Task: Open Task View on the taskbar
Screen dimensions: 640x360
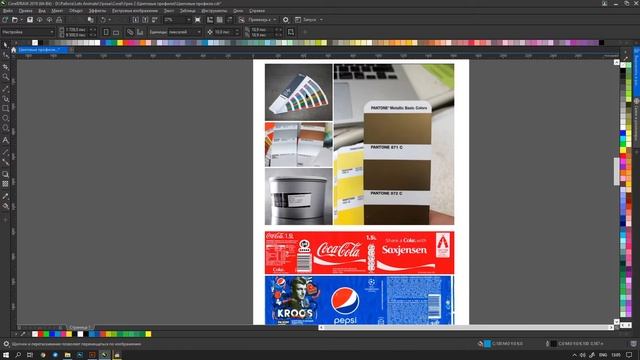Action: point(30,355)
